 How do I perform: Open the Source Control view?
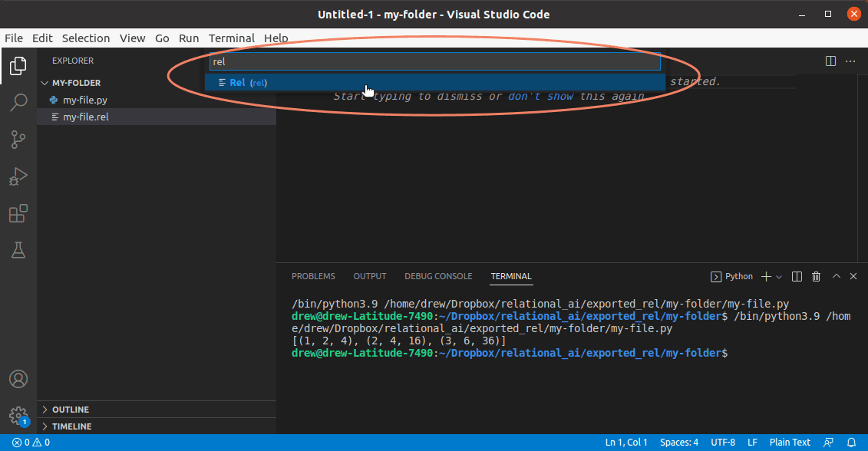click(18, 140)
